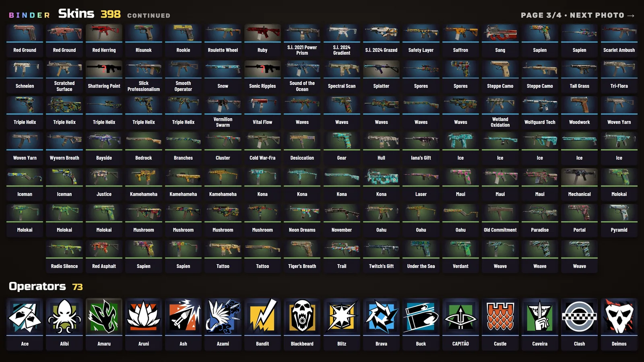Click the Operators 73 section heading

[46, 286]
